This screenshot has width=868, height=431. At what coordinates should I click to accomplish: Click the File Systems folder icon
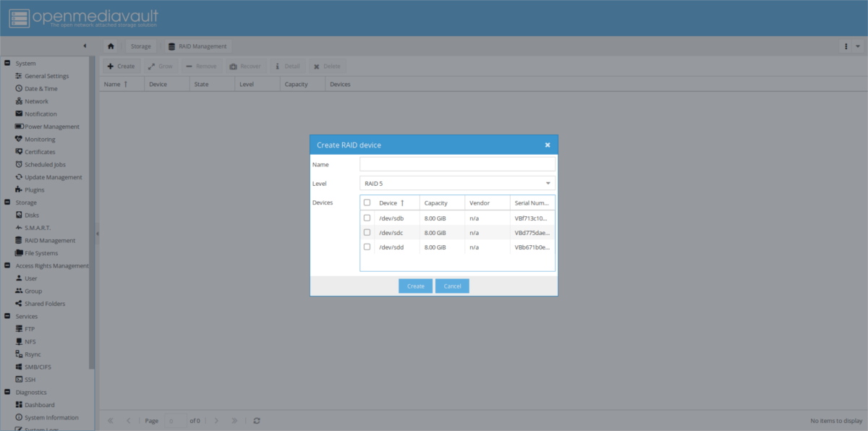(19, 253)
